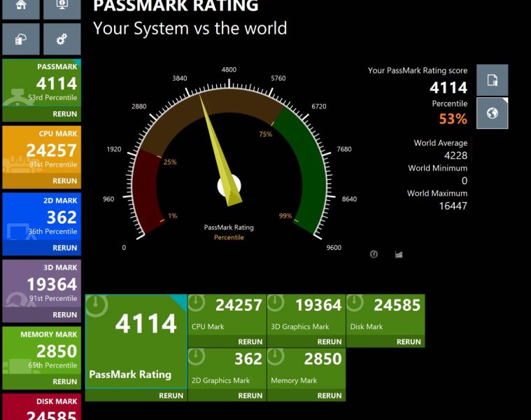Rerun the 3D MARK sidebar test
The width and height of the screenshot is (531, 420).
[64, 315]
